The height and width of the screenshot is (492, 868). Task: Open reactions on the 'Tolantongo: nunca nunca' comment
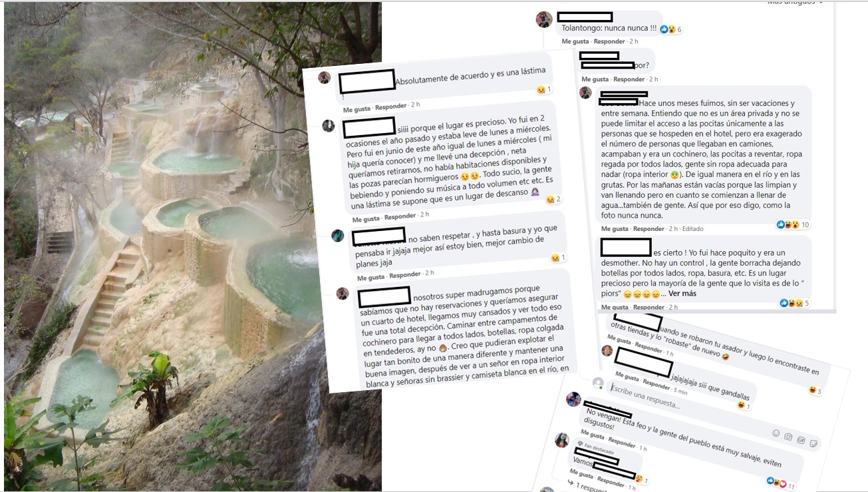coord(674,29)
